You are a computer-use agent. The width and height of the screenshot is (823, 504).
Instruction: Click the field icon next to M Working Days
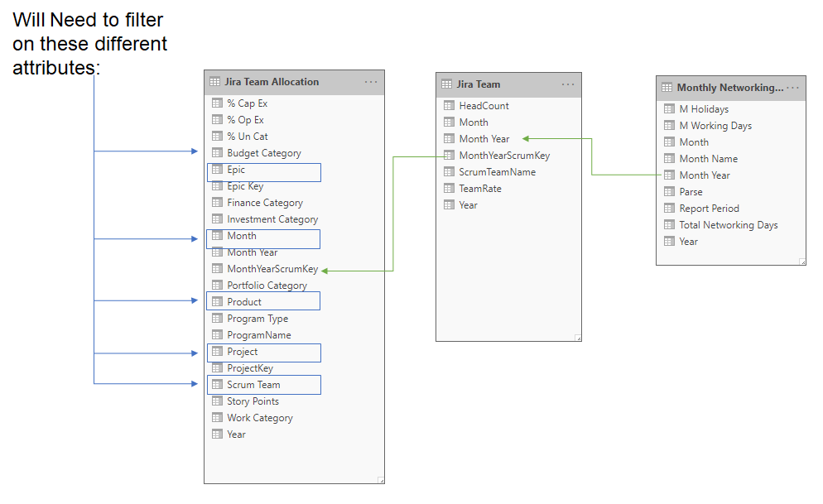click(x=669, y=125)
